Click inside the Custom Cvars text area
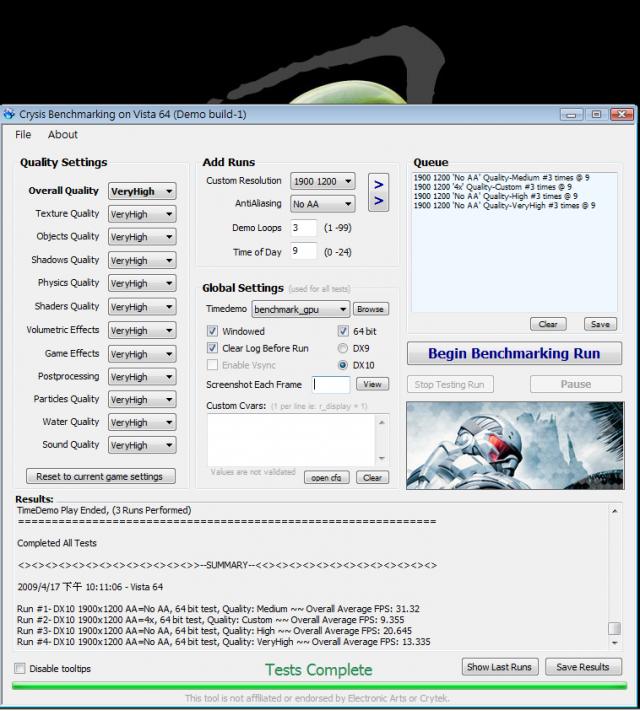640x711 pixels. [x=291, y=439]
